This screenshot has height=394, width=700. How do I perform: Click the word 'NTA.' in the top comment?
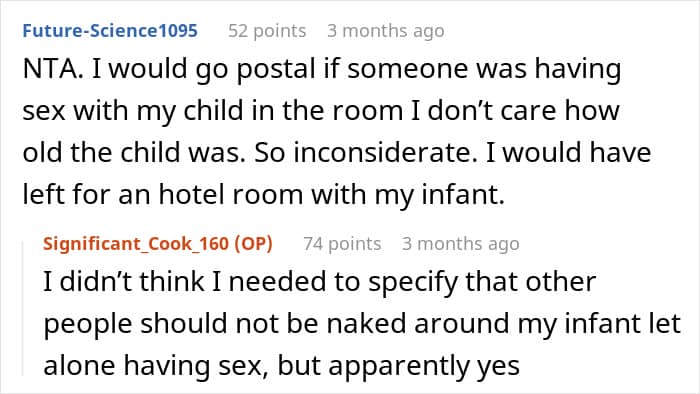coord(53,70)
